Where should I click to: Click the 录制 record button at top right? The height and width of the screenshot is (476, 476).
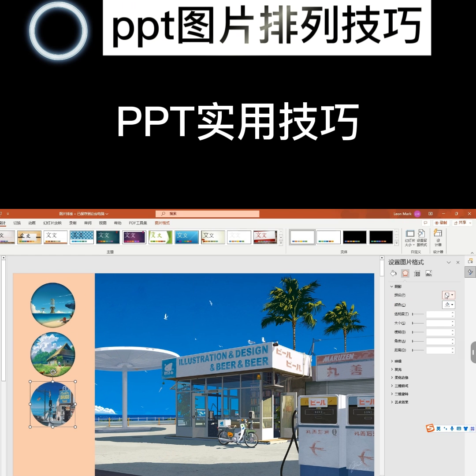click(x=441, y=223)
